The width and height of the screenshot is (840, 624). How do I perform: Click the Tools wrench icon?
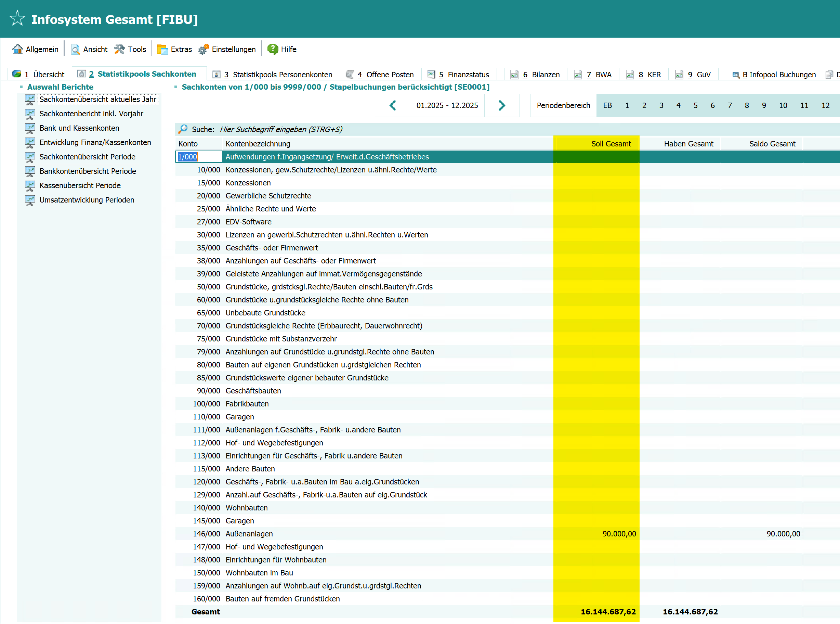coord(119,49)
